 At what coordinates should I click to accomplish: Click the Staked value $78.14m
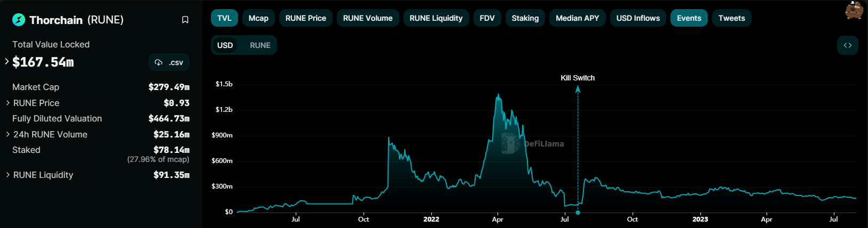[171, 150]
